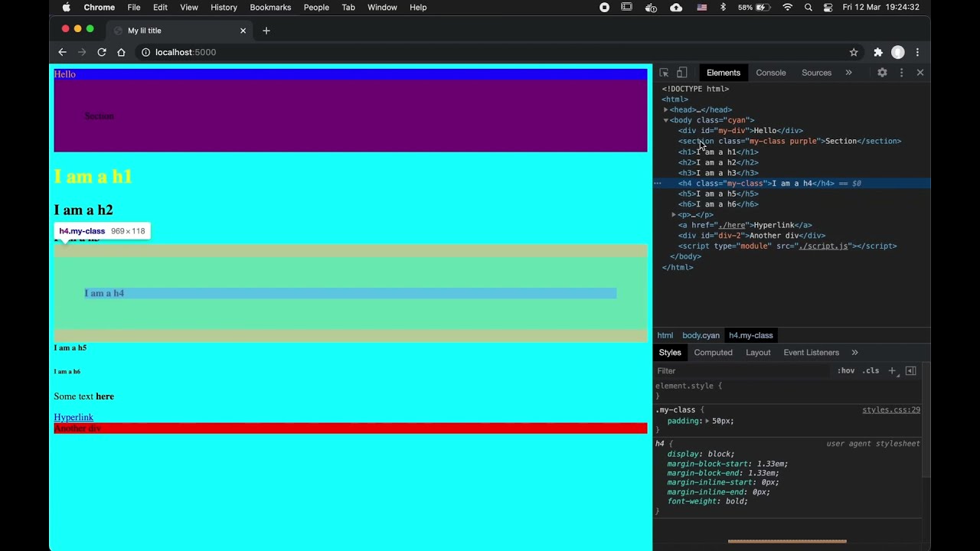
Task: Select html in the breadcrumb
Action: [x=665, y=335]
